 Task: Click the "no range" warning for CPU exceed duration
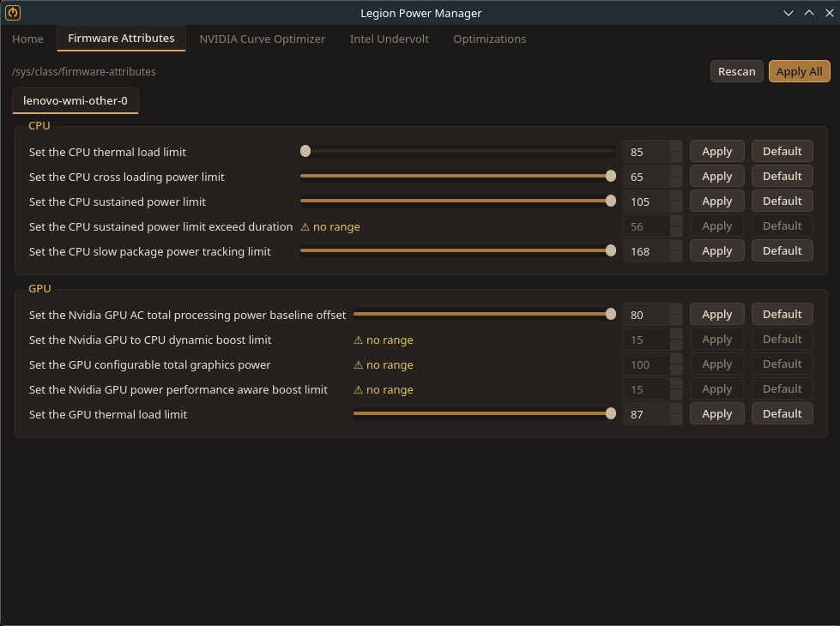click(330, 227)
